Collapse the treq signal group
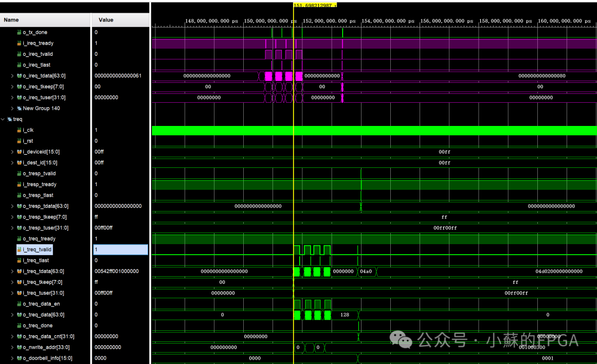 pyautogui.click(x=3, y=119)
